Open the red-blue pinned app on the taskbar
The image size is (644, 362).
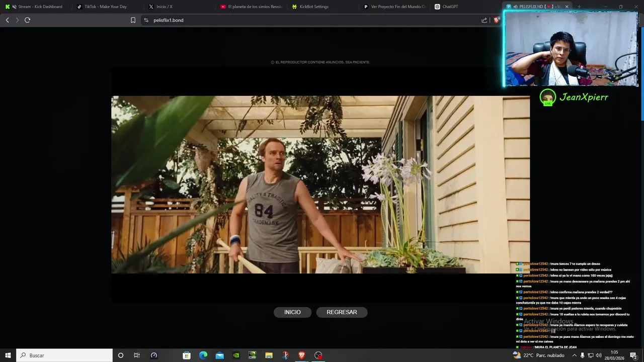tap(285, 355)
